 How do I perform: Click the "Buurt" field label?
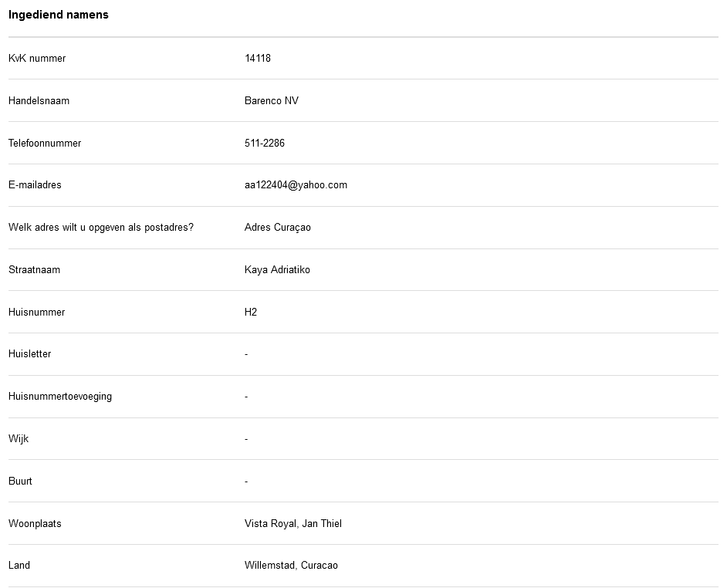[x=20, y=482]
